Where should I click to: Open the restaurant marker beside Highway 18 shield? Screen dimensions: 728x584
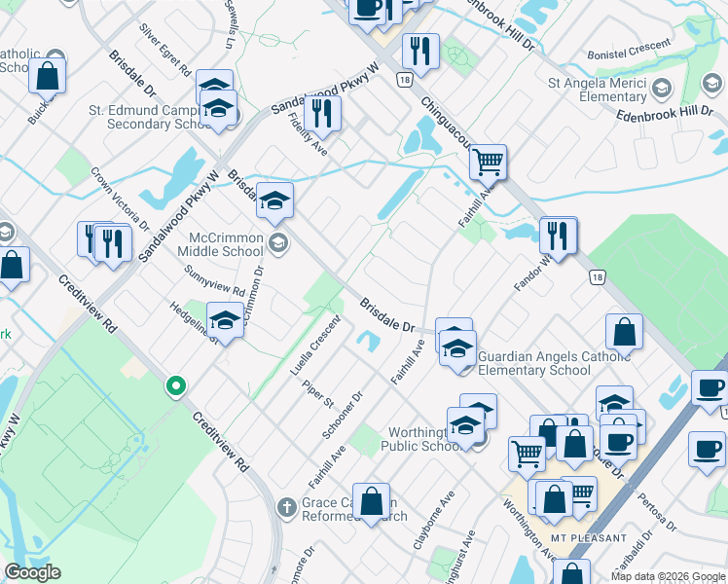(x=420, y=52)
